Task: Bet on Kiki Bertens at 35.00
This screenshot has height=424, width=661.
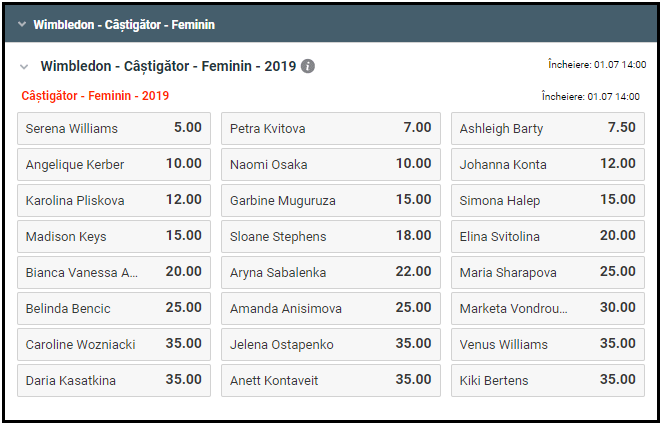Action: 547,380
